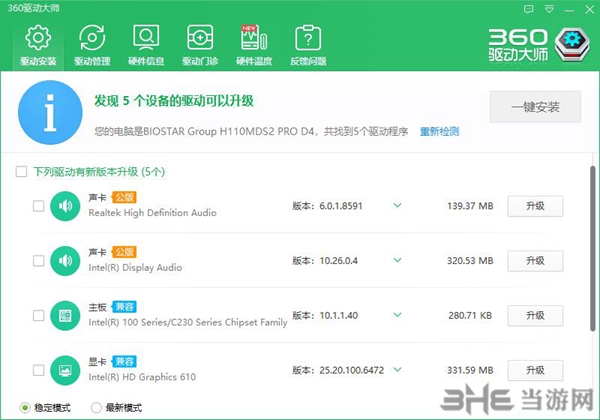Click the 280.71 KB size text

pyautogui.click(x=470, y=316)
